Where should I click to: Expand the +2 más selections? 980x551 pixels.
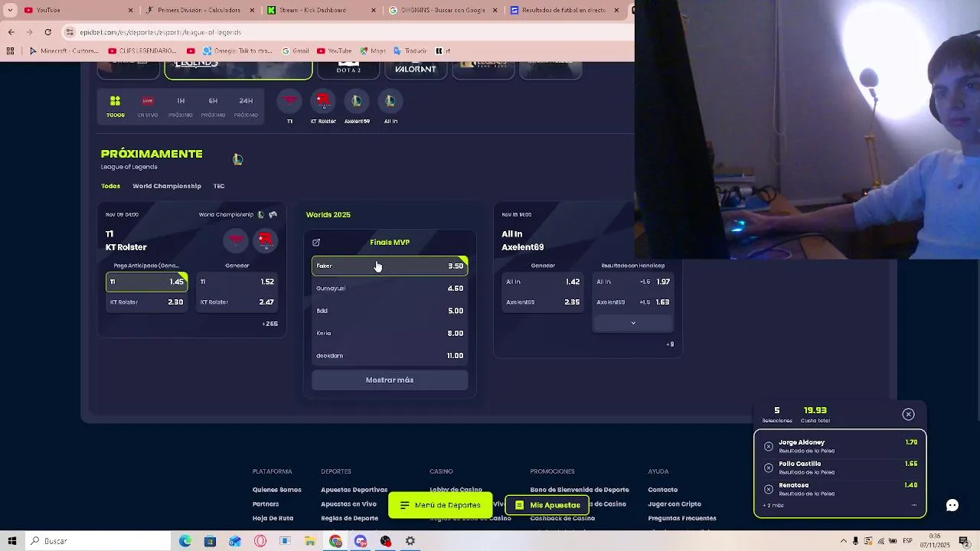(773, 506)
